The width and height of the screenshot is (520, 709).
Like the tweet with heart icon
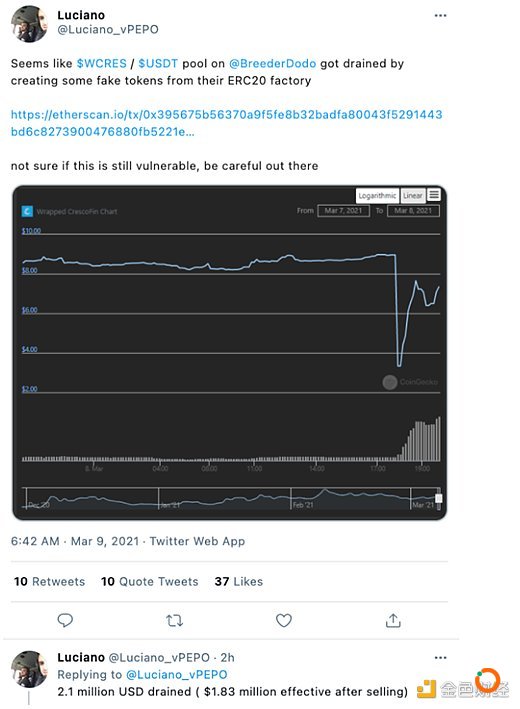point(284,620)
